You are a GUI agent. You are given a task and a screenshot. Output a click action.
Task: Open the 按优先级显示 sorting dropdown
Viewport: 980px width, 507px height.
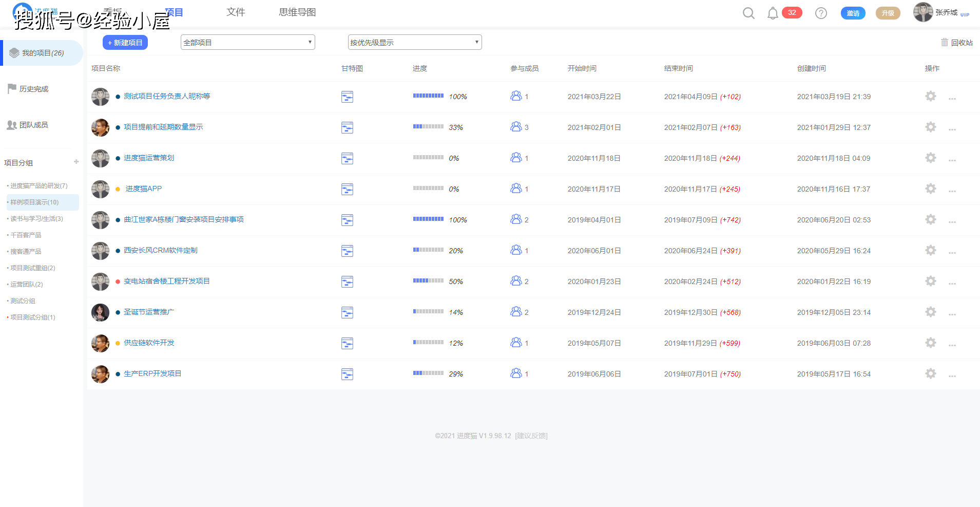[414, 43]
